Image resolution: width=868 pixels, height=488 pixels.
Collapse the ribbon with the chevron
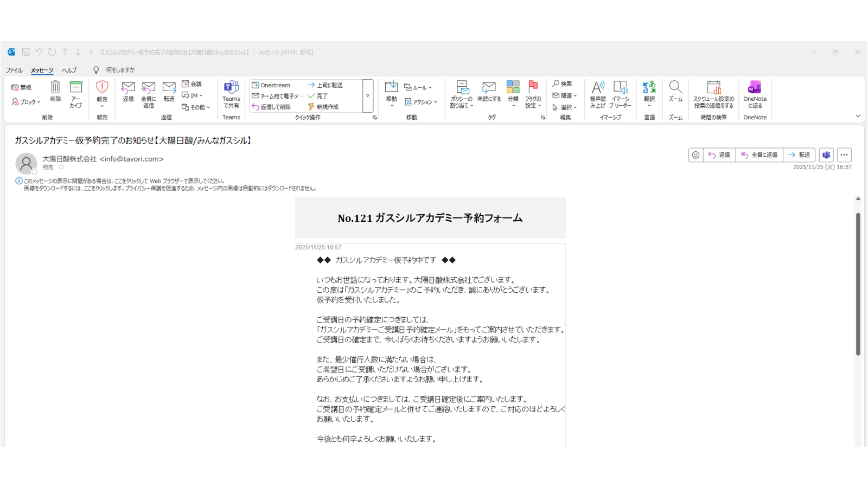click(x=858, y=115)
